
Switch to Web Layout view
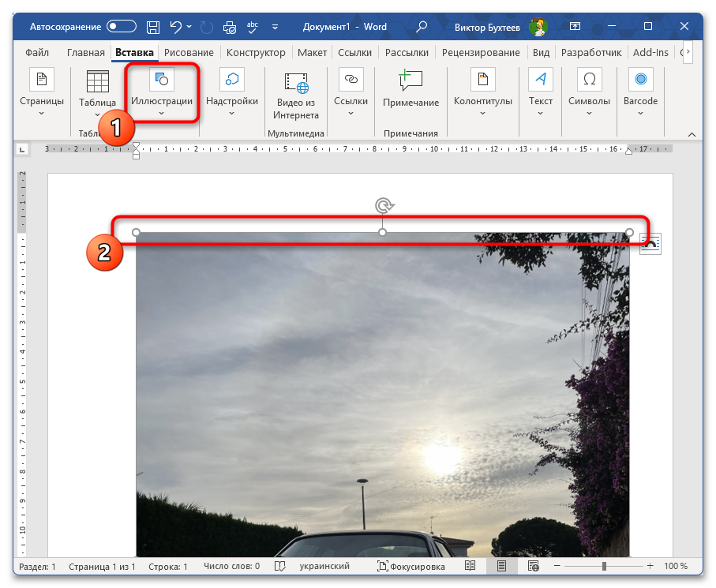533,567
